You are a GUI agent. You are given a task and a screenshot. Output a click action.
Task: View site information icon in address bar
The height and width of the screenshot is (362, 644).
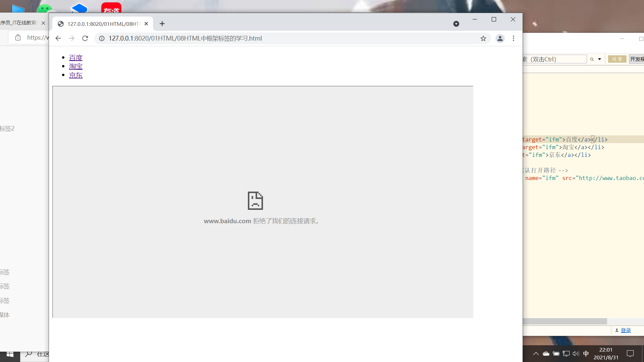point(102,38)
